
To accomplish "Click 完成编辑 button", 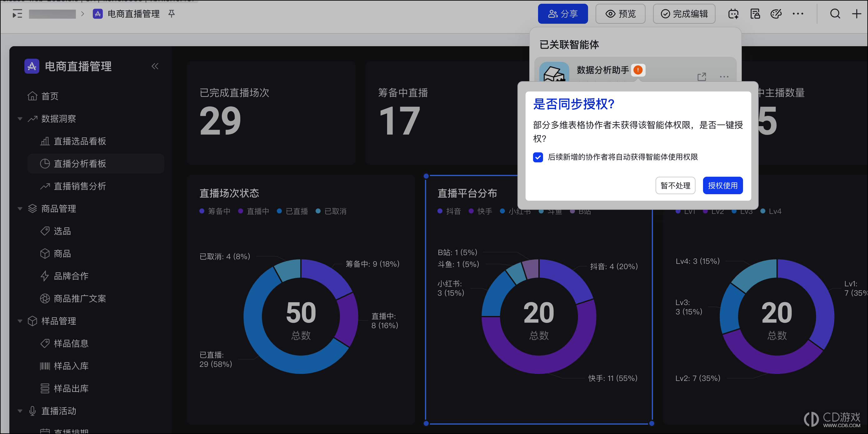I will [684, 14].
